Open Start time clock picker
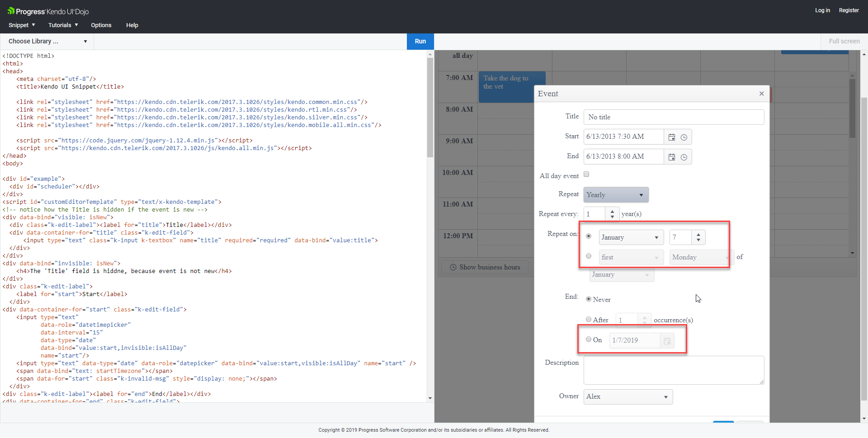Image resolution: width=868 pixels, height=438 pixels. click(684, 137)
